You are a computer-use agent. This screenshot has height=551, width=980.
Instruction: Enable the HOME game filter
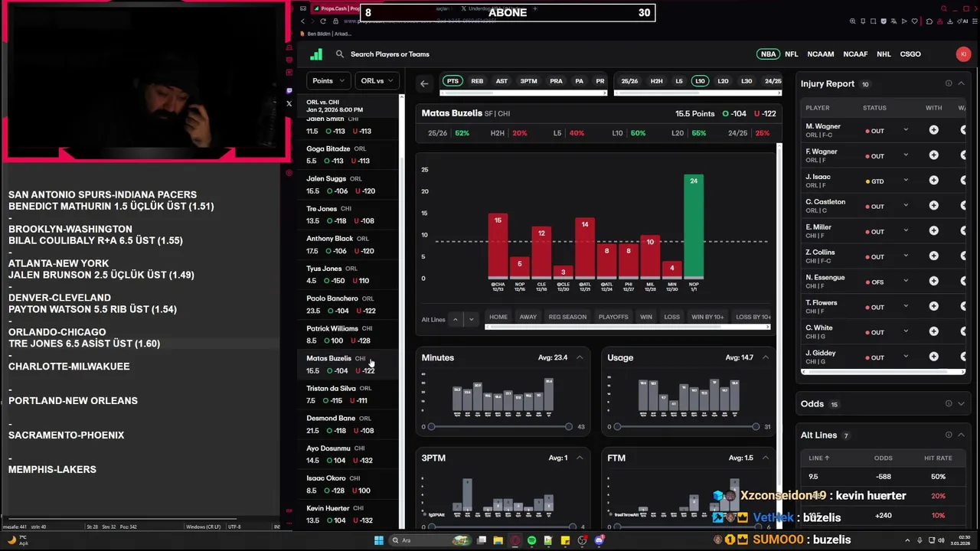(498, 317)
